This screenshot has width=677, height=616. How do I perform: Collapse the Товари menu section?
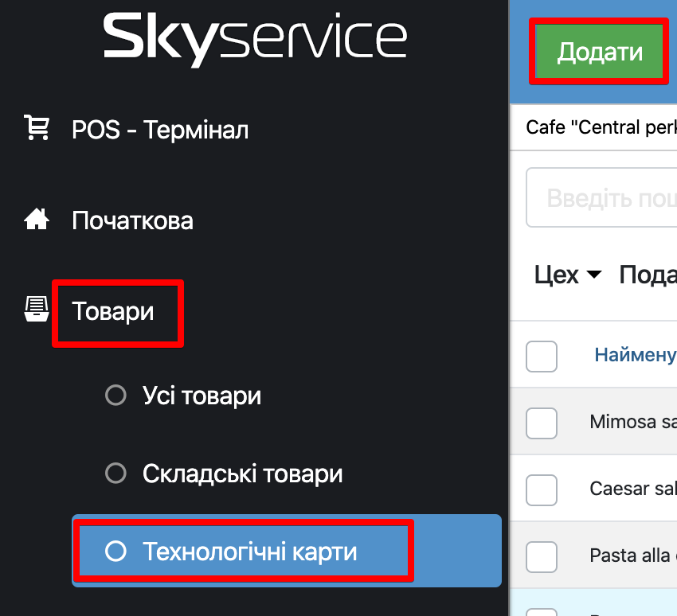(113, 311)
